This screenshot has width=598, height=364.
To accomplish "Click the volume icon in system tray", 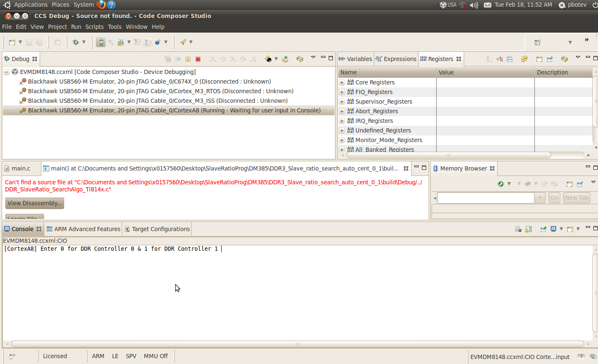I will (x=474, y=5).
